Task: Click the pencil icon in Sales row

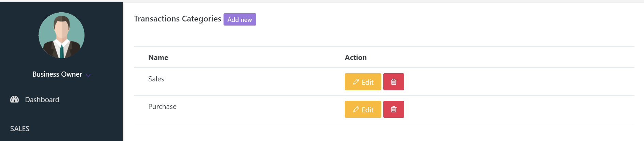Action: (356, 82)
